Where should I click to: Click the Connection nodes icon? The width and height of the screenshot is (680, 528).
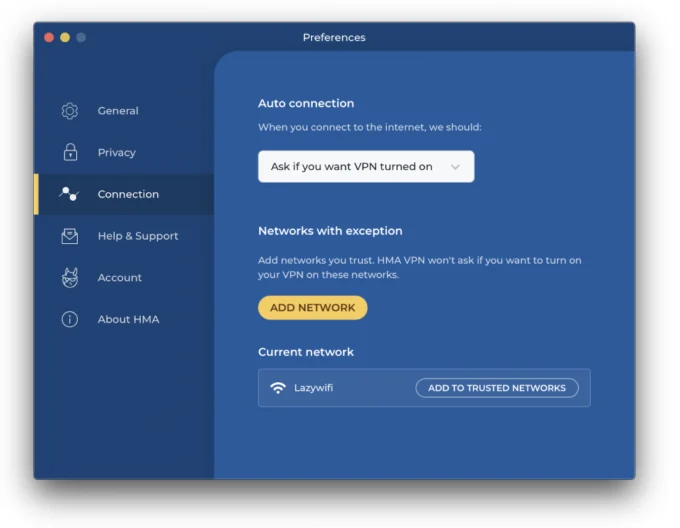tap(69, 194)
